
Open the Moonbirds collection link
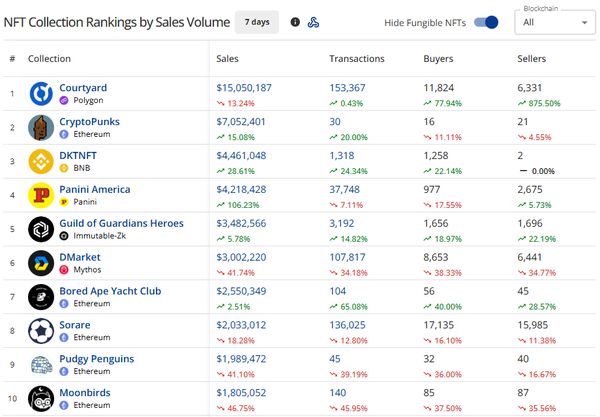coord(86,393)
